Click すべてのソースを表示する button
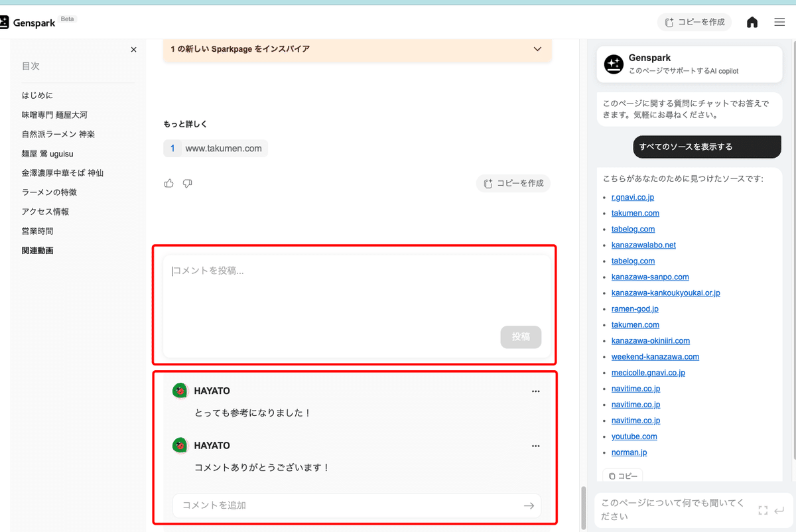Screen dimensions: 796x532 tap(707, 147)
